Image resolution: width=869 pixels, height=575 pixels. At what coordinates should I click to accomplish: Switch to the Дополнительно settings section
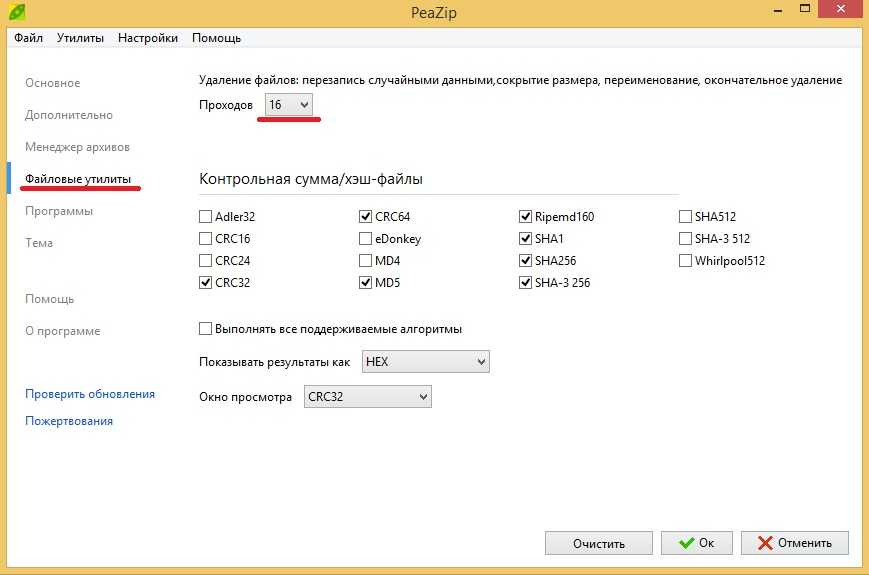point(69,115)
